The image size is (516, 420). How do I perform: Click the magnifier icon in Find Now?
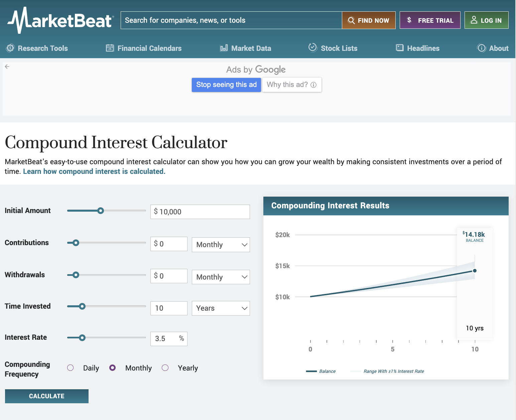tap(351, 20)
